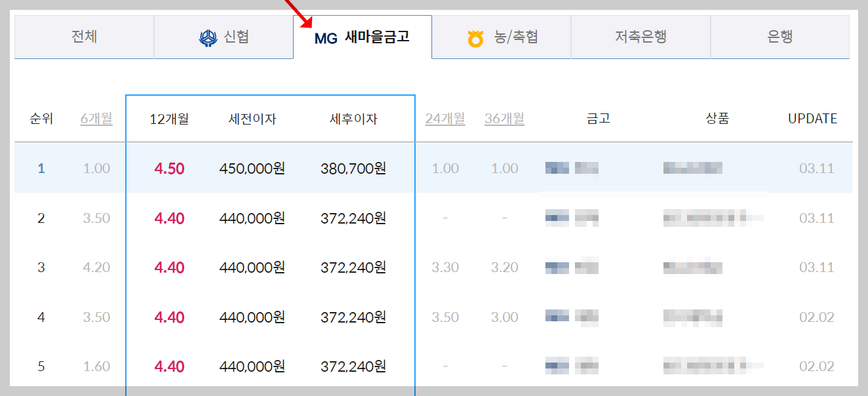Switch to the 저축은행 tab
The image size is (868, 396).
(x=640, y=36)
